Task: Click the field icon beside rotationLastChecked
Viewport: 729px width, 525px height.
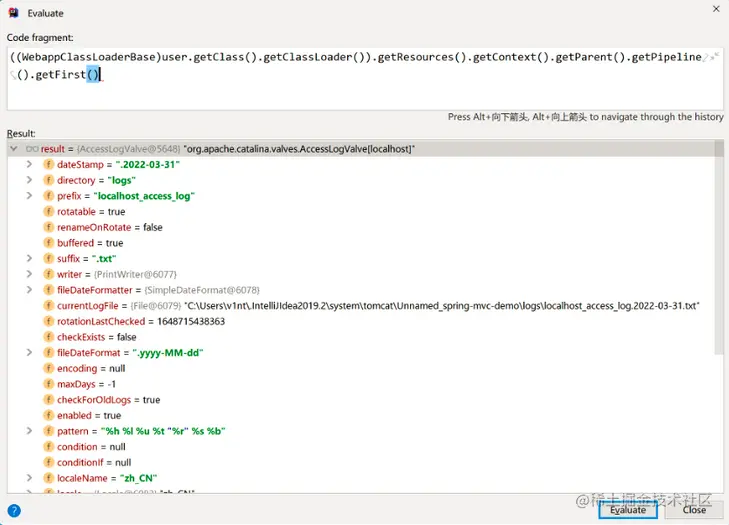Action: [48, 321]
